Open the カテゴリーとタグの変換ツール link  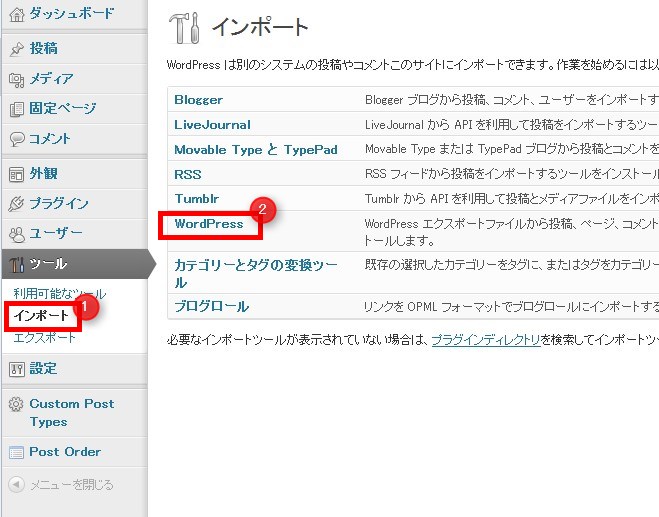click(256, 274)
